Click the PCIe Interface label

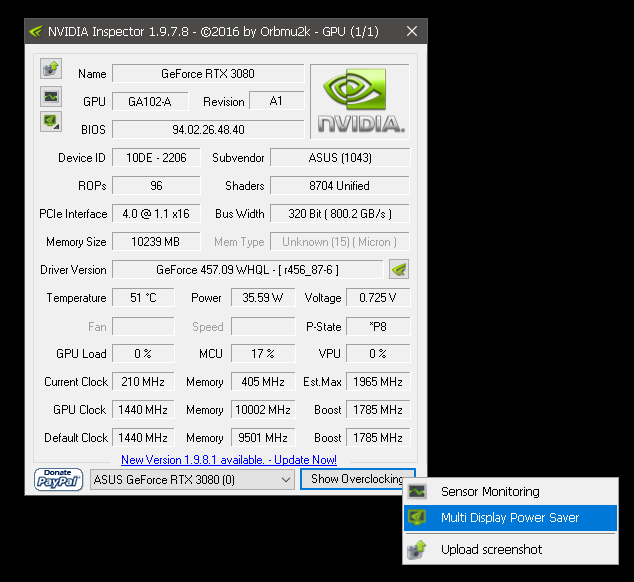[73, 214]
